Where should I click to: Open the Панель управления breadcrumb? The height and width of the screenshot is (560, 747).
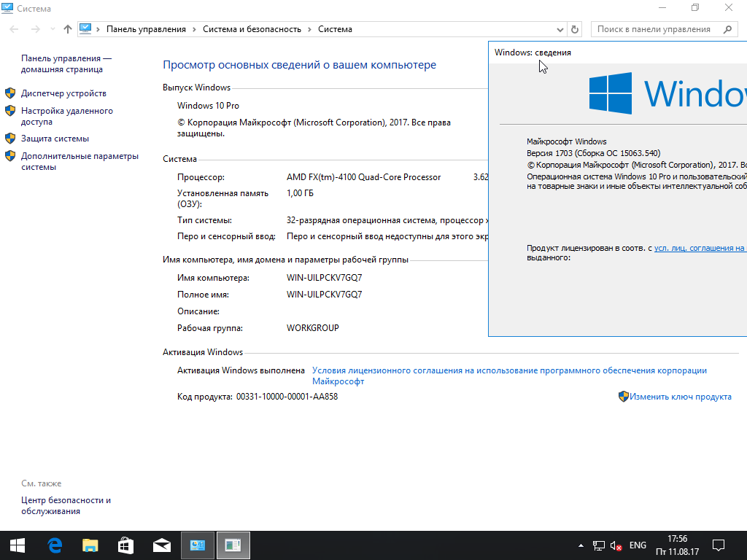point(146,29)
